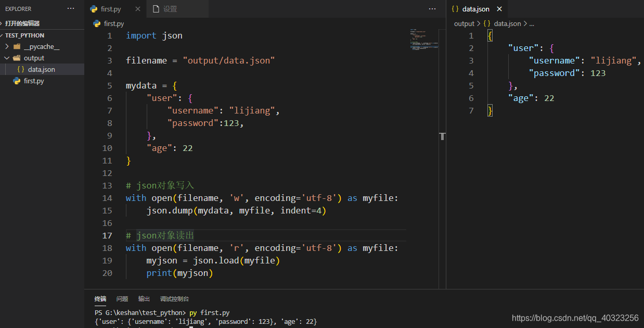Collapse the TEST_PYTHON workspace section
The width and height of the screenshot is (644, 328).
[x=25, y=35]
